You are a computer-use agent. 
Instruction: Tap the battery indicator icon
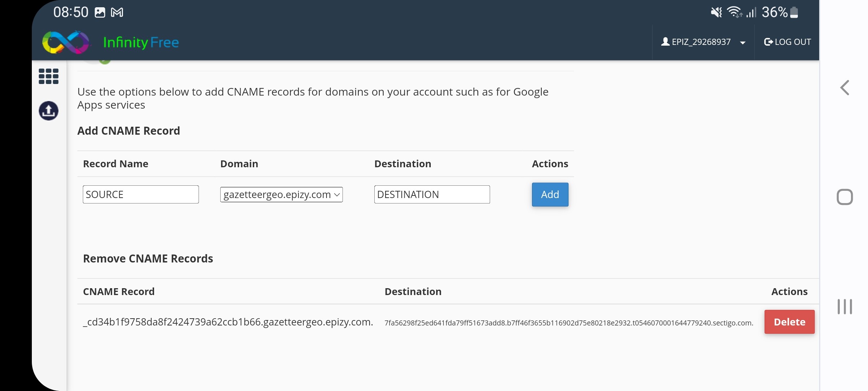(794, 12)
